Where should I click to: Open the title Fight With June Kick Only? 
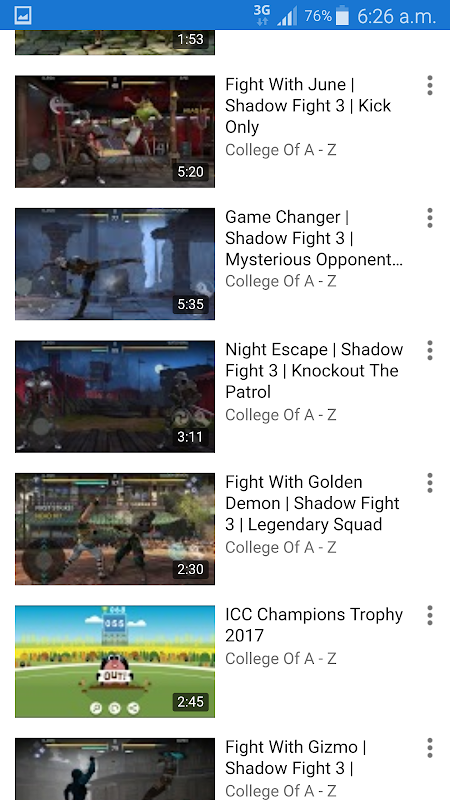[x=308, y=106]
